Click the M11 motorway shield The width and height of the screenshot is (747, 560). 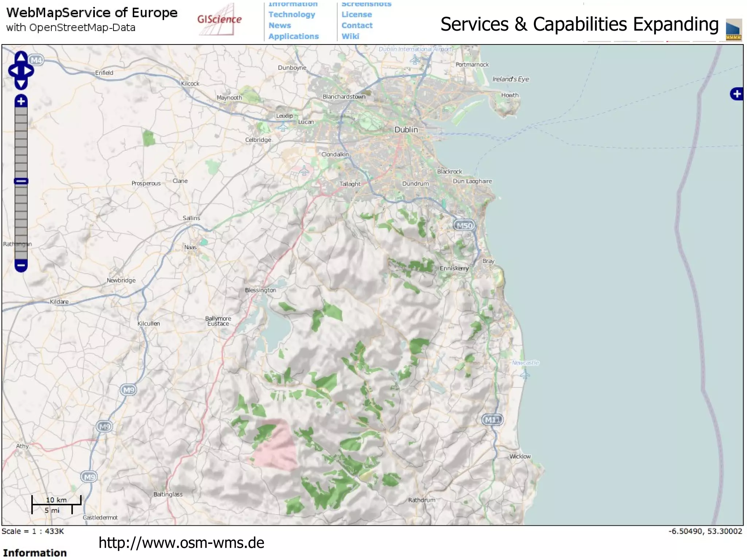coord(492,420)
